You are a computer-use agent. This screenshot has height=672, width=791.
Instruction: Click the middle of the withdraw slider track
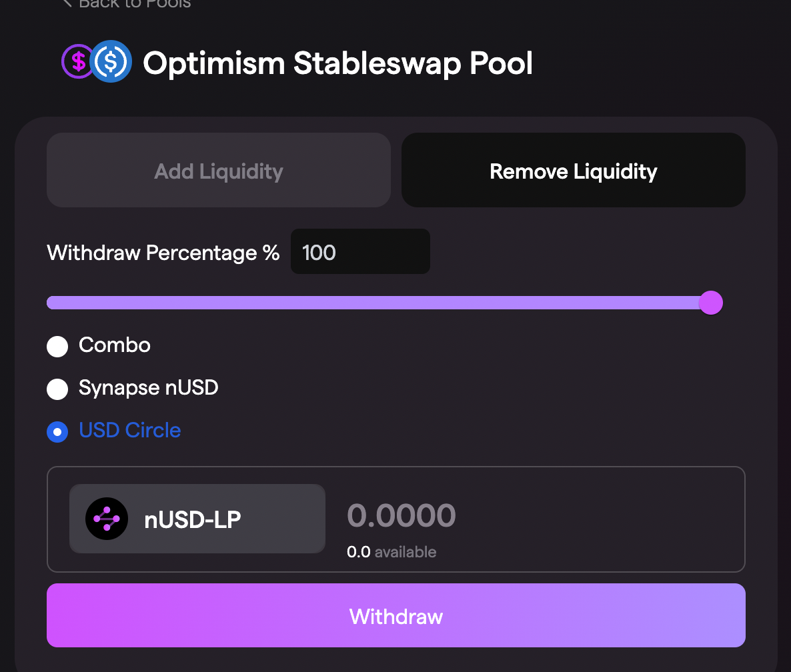click(x=378, y=303)
